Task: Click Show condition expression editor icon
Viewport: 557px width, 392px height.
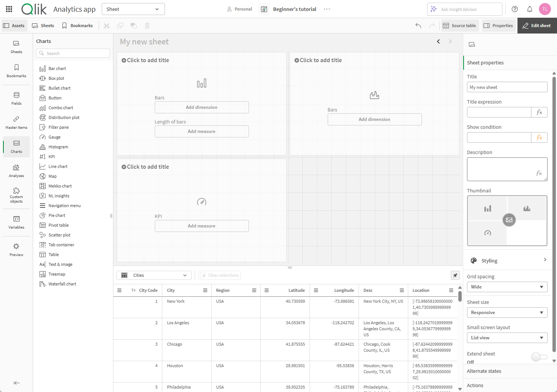Action: 539,137
